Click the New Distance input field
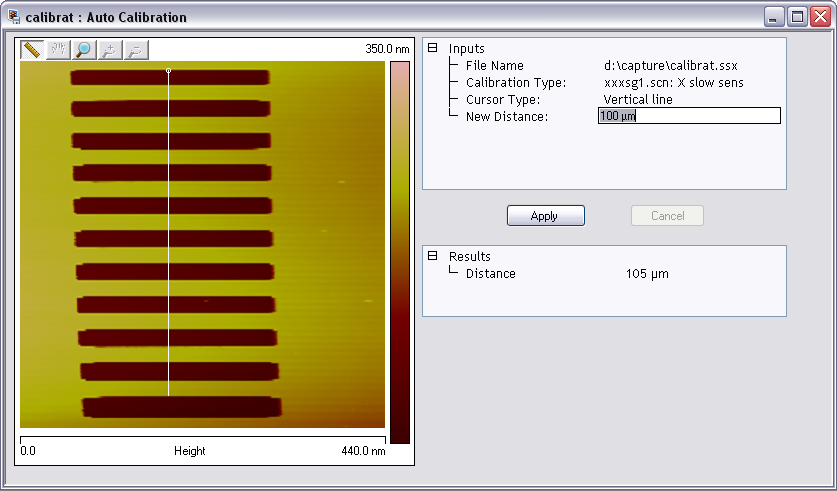The height and width of the screenshot is (491, 837). point(688,116)
